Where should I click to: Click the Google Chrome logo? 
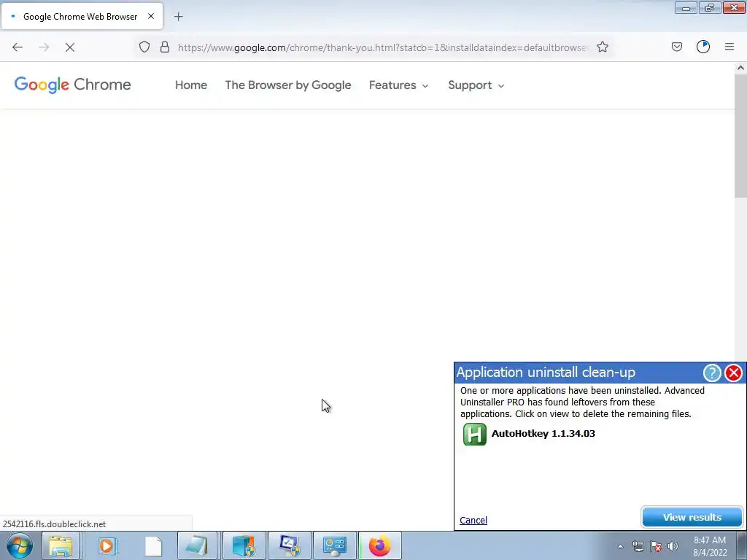point(72,85)
